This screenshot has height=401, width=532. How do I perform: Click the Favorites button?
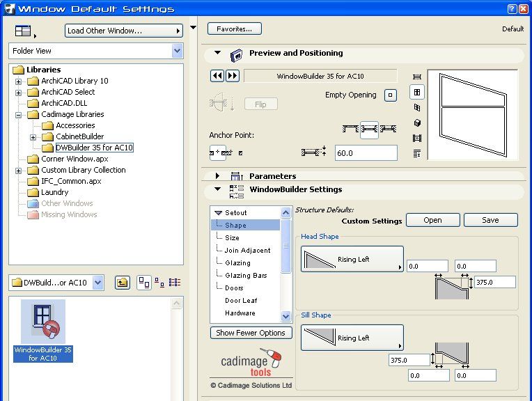(235, 29)
